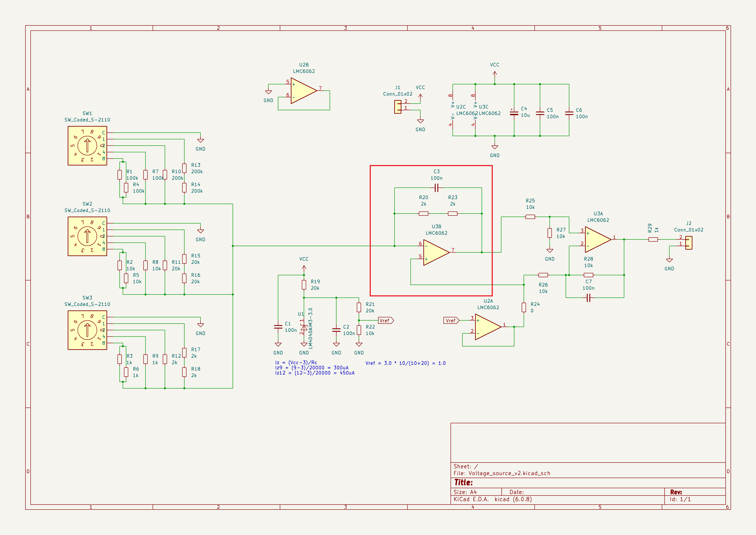Screen dimensions: 756x535
Task: Click the R17 resistor symbol
Action: 184,353
